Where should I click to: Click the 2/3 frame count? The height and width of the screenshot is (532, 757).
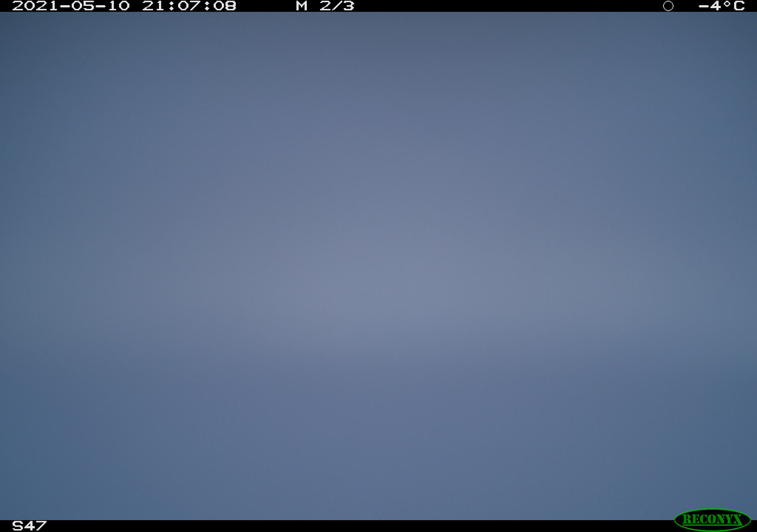(337, 6)
